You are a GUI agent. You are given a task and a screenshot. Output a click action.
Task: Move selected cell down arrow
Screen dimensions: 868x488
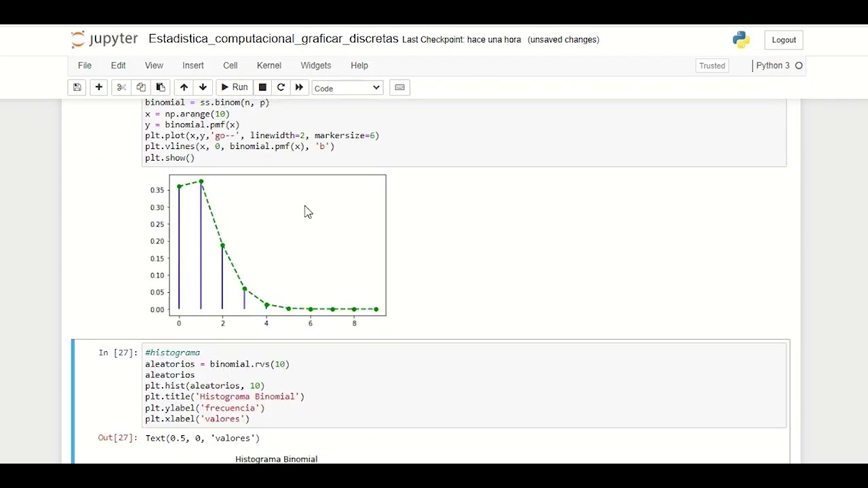tap(203, 87)
